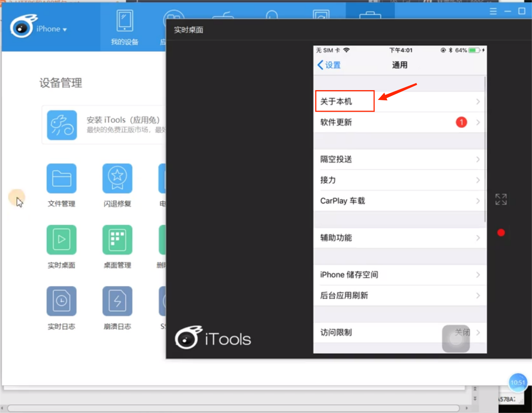The width and height of the screenshot is (532, 413).
Task: Click the 安装 iTools rabbit icon
Action: click(62, 125)
